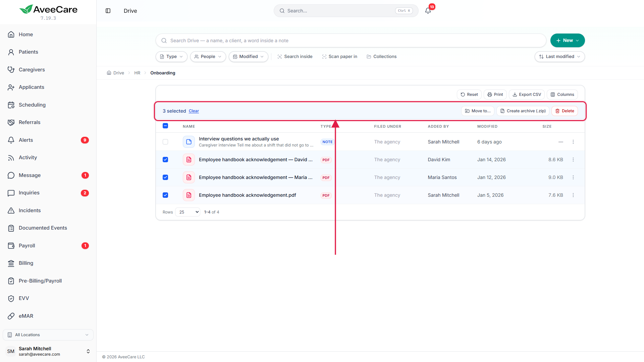Uncheck Employee handbook acknowledgement.pdf row
644x362 pixels.
[165, 195]
